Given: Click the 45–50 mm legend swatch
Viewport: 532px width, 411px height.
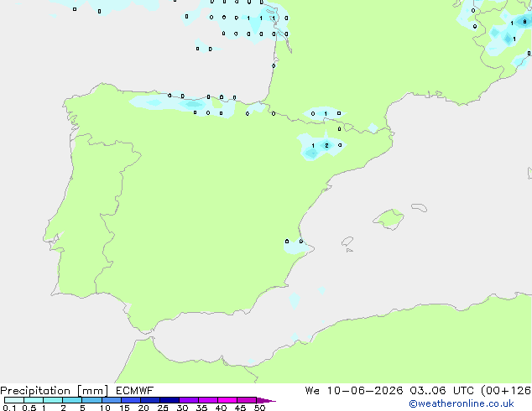Looking at the screenshot, I should click(x=247, y=400).
